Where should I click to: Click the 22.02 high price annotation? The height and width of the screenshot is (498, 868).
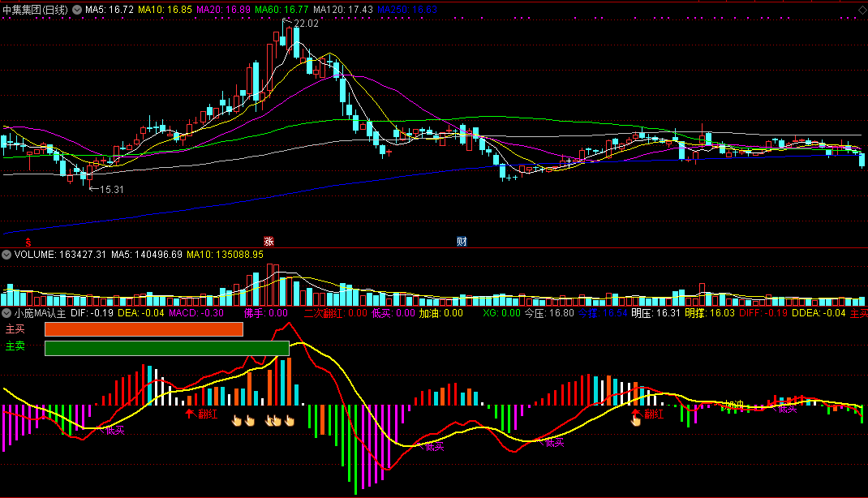pyautogui.click(x=306, y=24)
